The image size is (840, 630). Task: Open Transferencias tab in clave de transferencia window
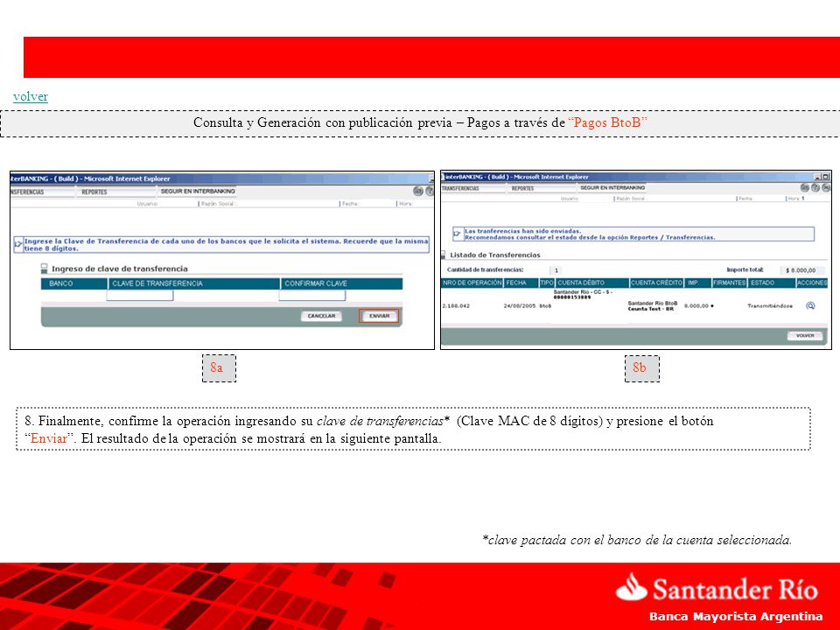pyautogui.click(x=27, y=192)
